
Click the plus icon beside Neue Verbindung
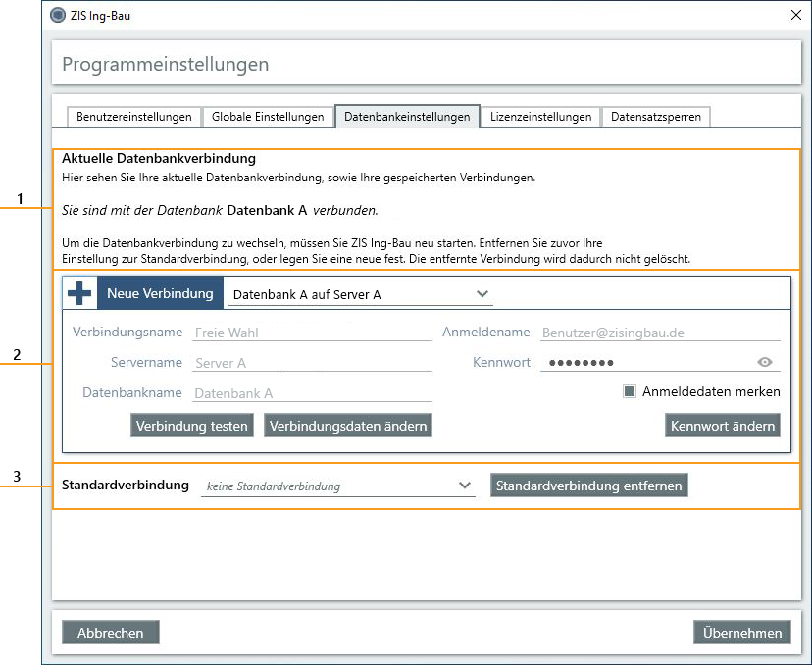point(78,291)
